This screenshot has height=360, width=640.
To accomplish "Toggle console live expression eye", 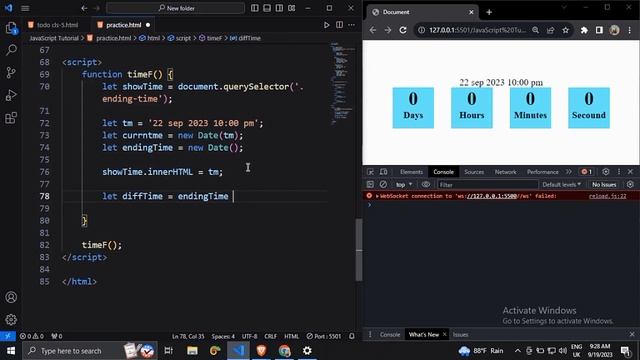I will (x=426, y=184).
